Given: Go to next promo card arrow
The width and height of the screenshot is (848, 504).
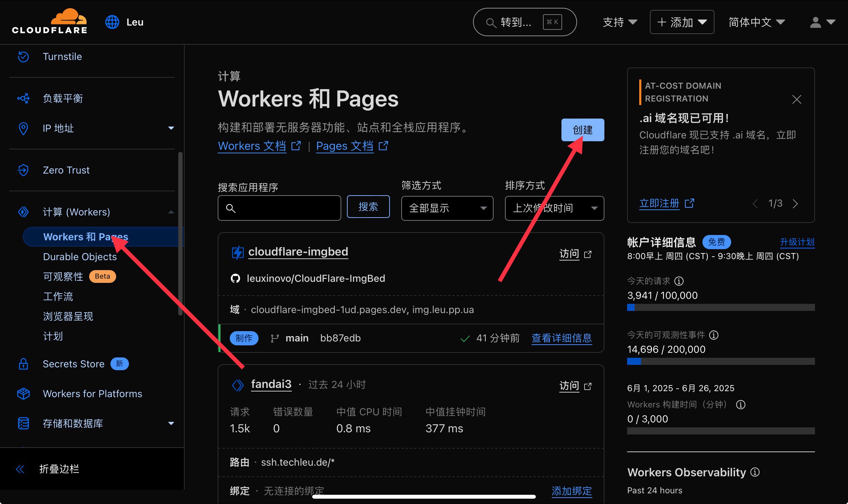Looking at the screenshot, I should click(795, 204).
